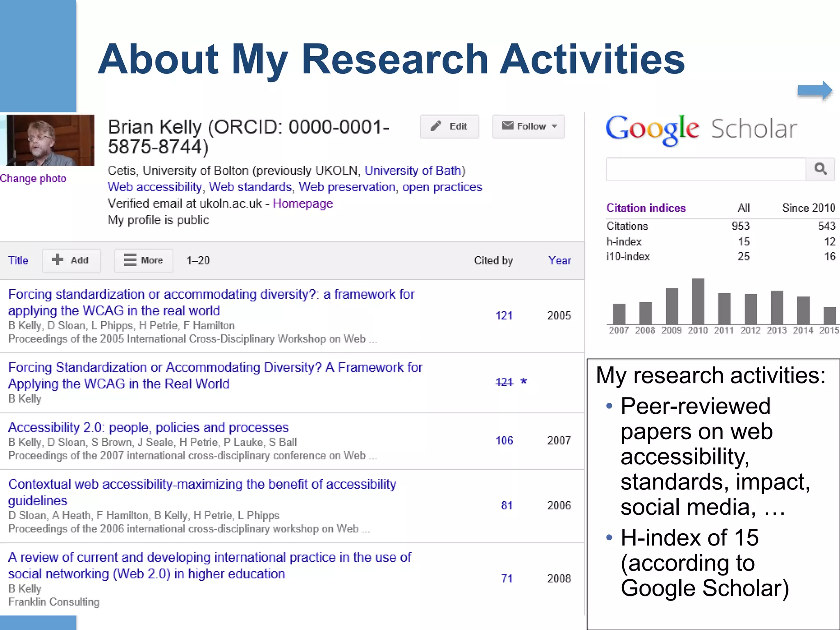Click the plus icon in Add button
Screen dimensions: 840x630
pos(57,260)
